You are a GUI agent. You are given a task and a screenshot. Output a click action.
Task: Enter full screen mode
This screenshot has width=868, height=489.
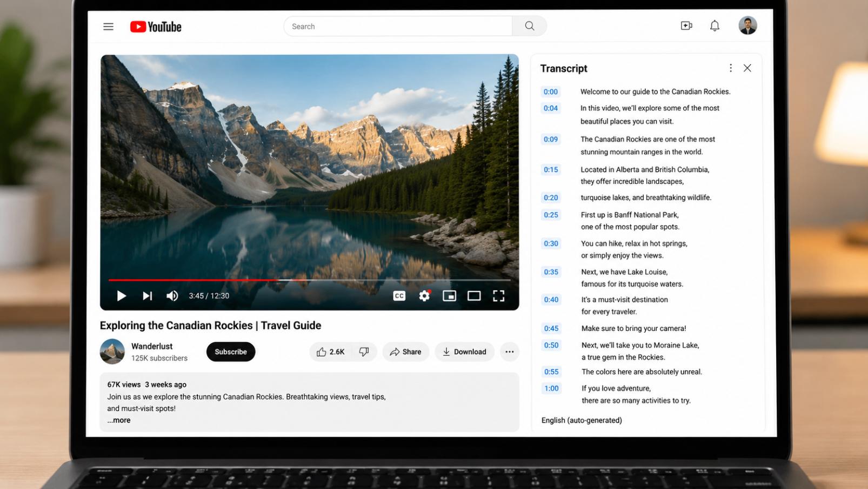[x=498, y=296]
